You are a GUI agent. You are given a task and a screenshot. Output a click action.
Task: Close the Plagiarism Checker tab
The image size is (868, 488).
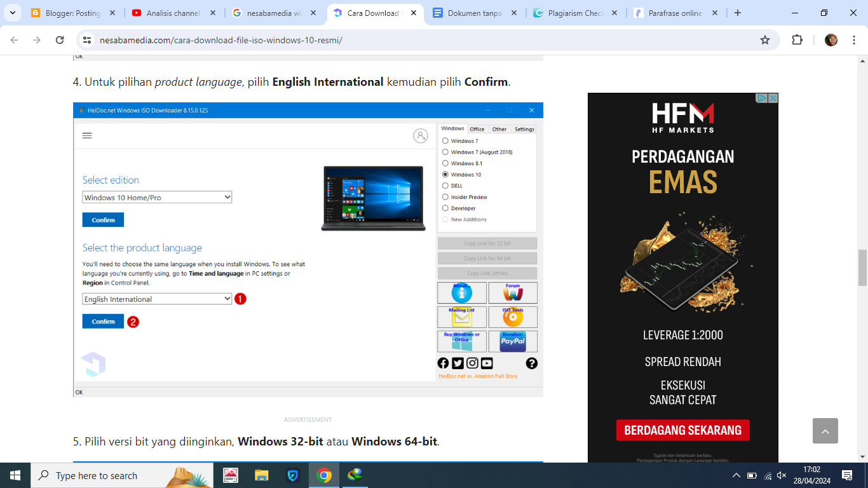[x=613, y=13]
